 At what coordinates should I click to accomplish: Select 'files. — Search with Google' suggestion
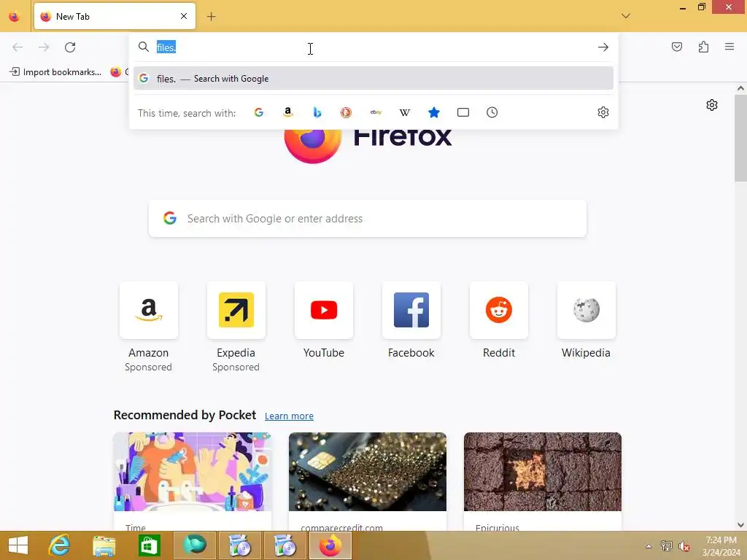373,79
